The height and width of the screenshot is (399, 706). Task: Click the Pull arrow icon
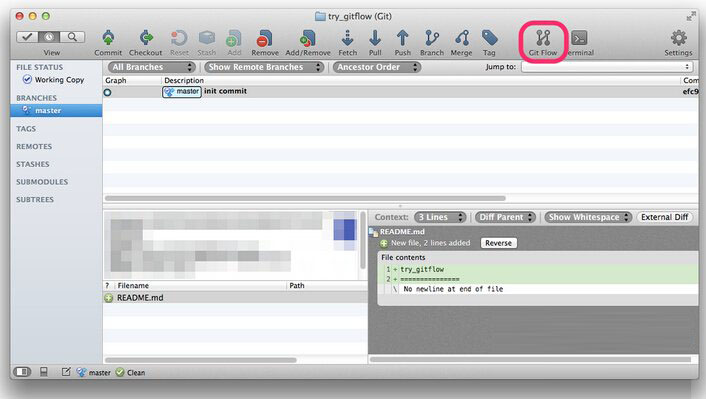click(x=375, y=38)
